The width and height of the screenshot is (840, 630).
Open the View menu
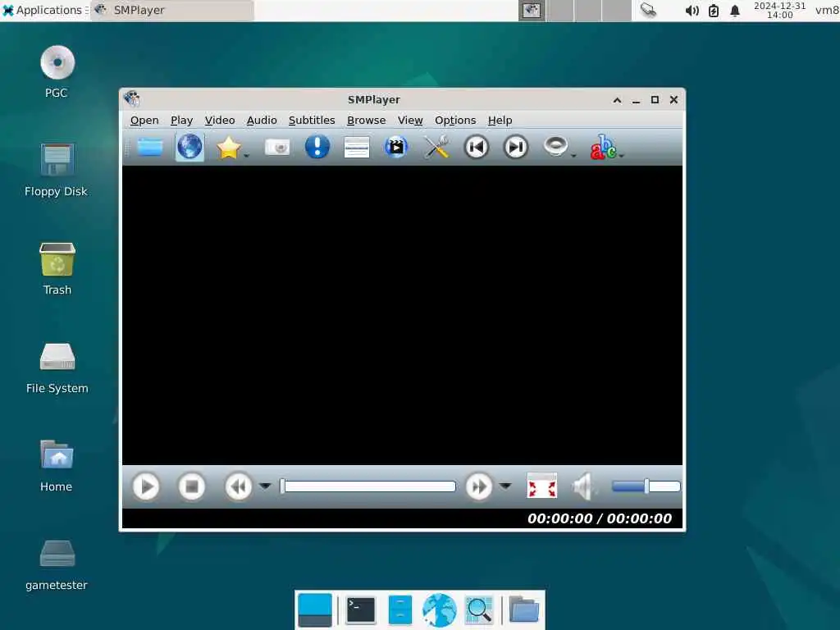point(410,121)
